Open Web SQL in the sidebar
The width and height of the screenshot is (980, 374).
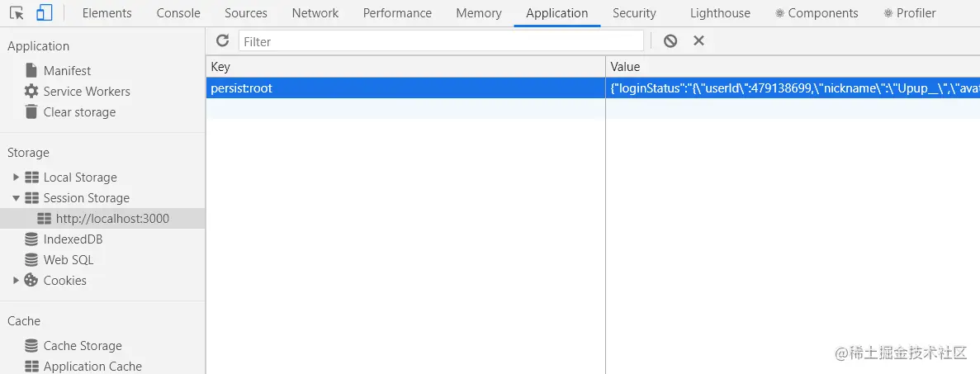[69, 260]
